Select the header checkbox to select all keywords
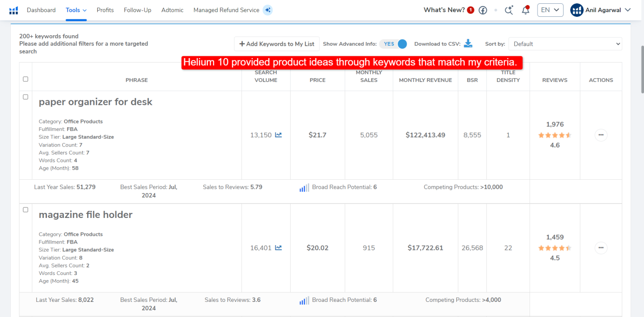The image size is (644, 317). pos(25,79)
